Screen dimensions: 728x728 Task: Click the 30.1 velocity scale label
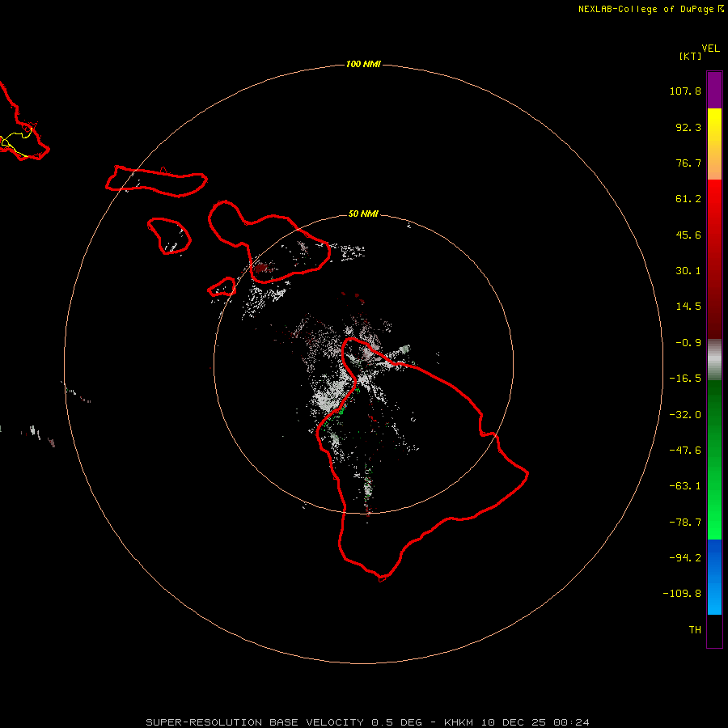[688, 271]
